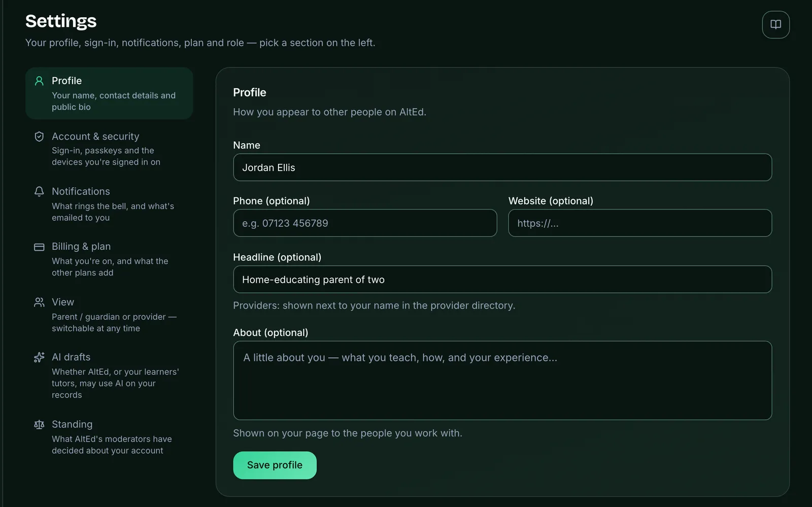Go to the AI drafts section
The width and height of the screenshot is (812, 507).
click(x=109, y=376)
